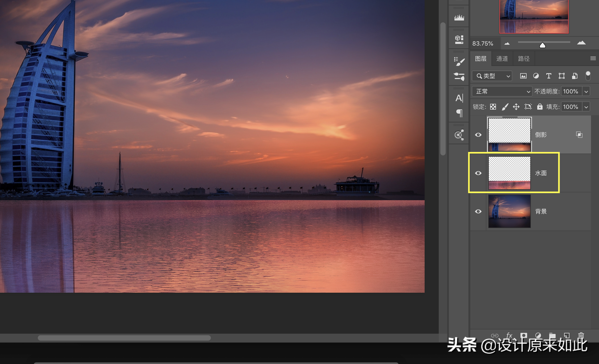Hide the 倒影 layer
The width and height of the screenshot is (599, 364).
click(478, 135)
